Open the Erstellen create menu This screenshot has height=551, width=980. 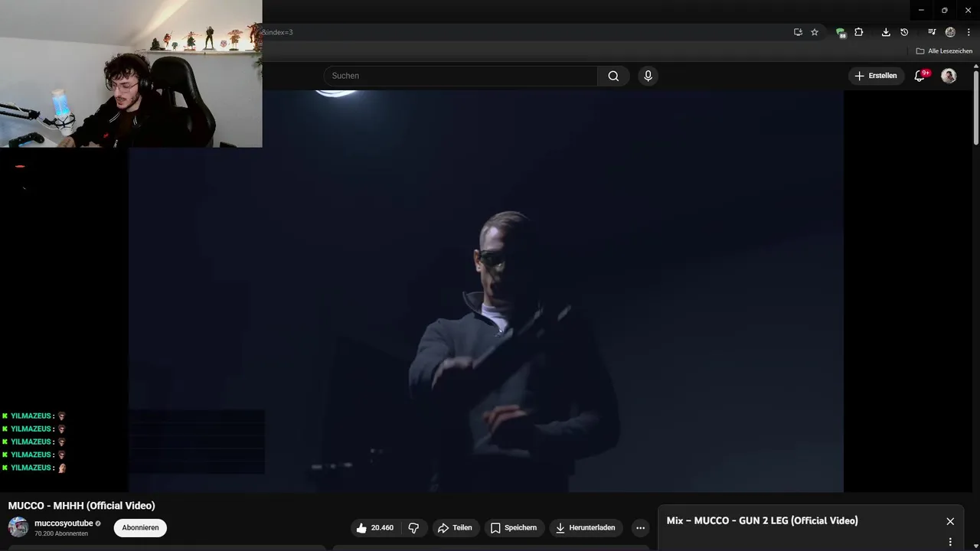pos(876,76)
